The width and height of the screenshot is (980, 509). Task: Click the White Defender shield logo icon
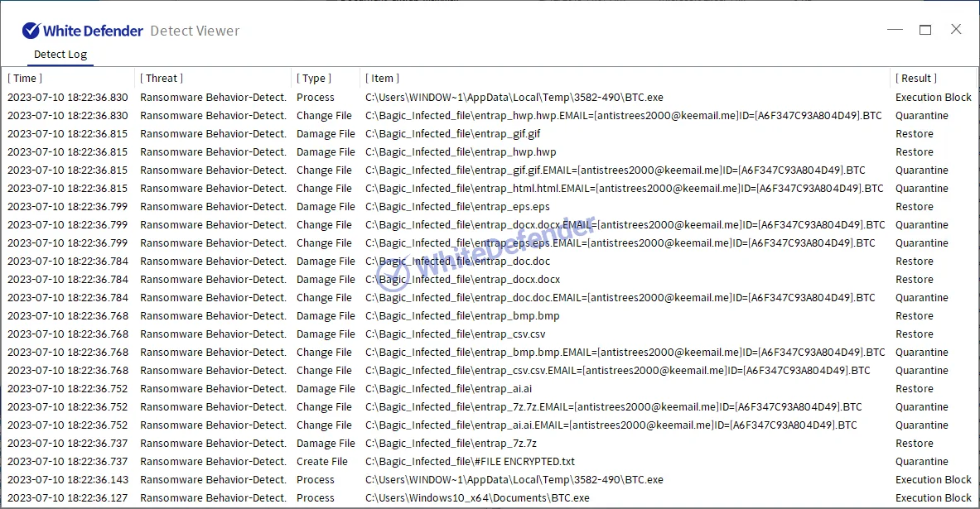(x=31, y=31)
